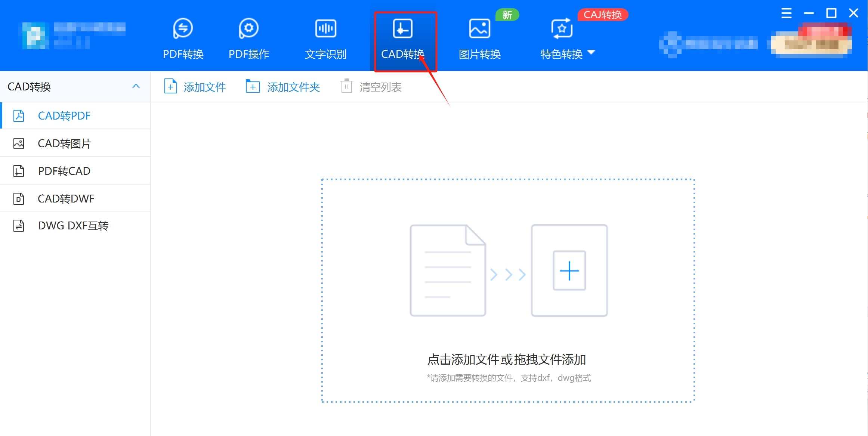Open the 图片转换 image icon
The width and height of the screenshot is (868, 436).
(479, 29)
